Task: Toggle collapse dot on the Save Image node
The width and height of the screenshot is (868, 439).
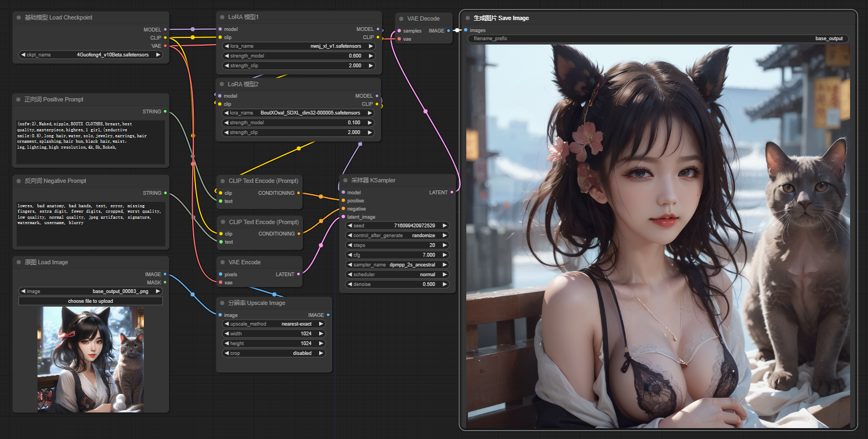Action: (467, 18)
